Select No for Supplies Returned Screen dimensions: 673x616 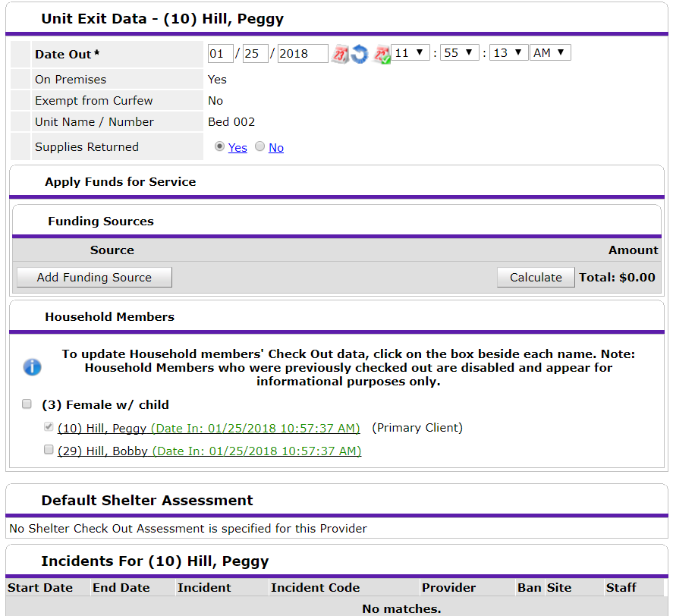[260, 147]
